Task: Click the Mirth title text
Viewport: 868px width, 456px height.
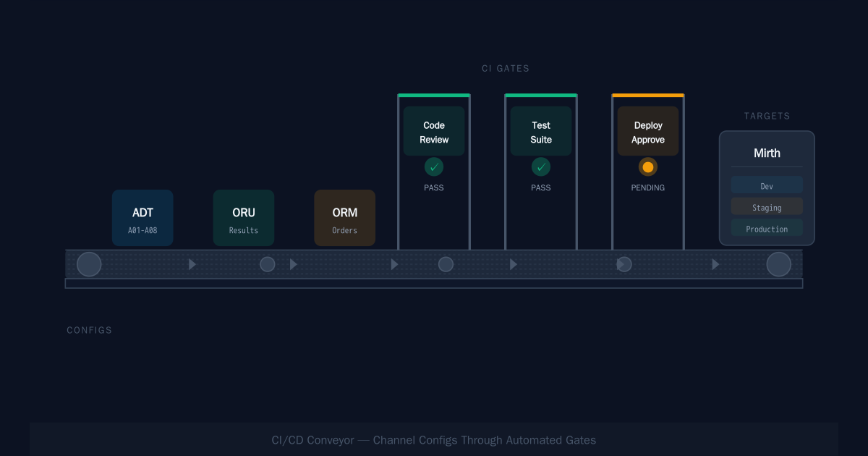Action: pyautogui.click(x=767, y=153)
